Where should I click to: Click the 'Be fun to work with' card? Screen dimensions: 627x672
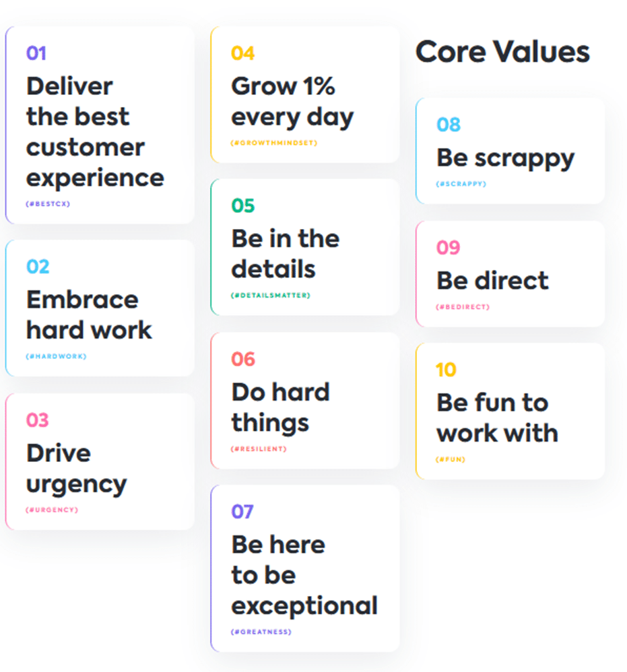click(x=510, y=411)
